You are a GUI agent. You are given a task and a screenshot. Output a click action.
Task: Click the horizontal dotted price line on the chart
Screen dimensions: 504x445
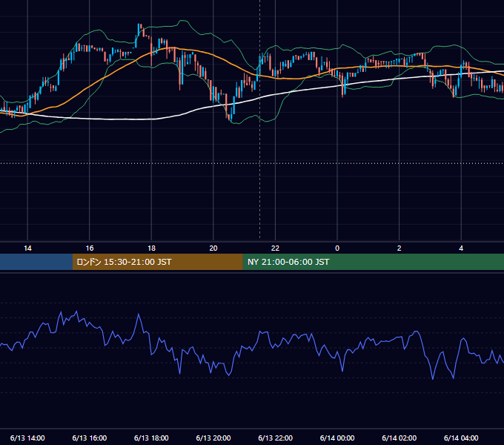(x=252, y=163)
